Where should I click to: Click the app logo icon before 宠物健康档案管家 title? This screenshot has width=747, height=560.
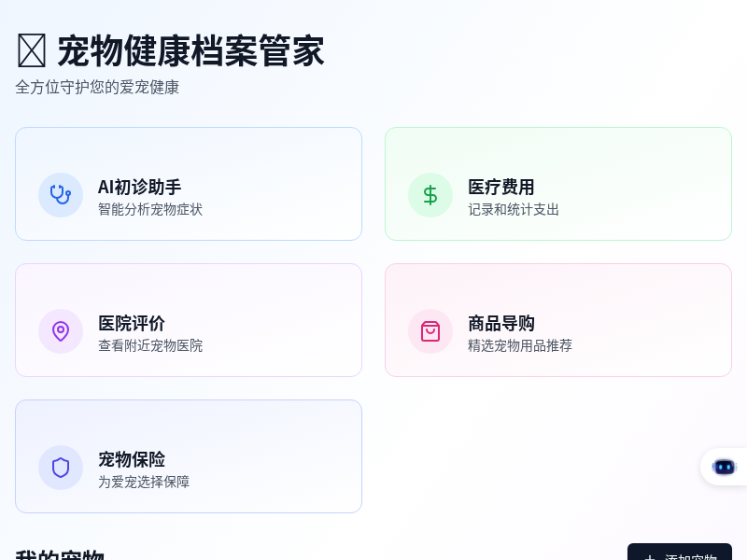(31, 50)
